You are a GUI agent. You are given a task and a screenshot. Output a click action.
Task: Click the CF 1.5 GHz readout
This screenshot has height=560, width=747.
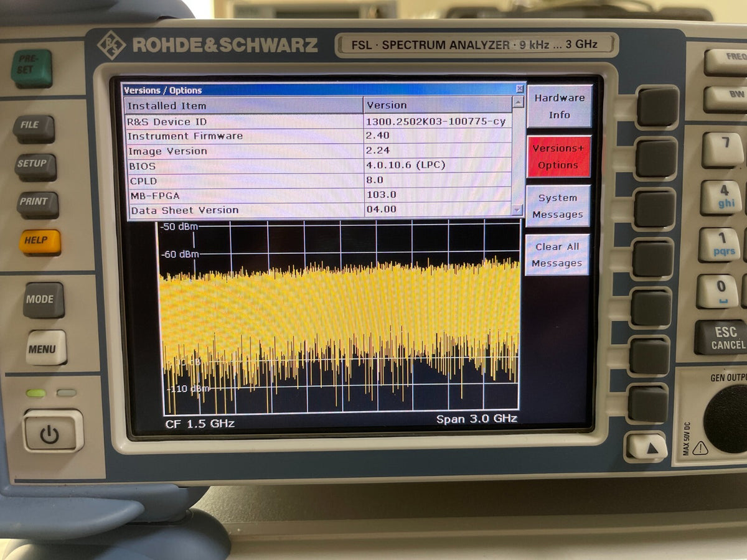coord(200,424)
